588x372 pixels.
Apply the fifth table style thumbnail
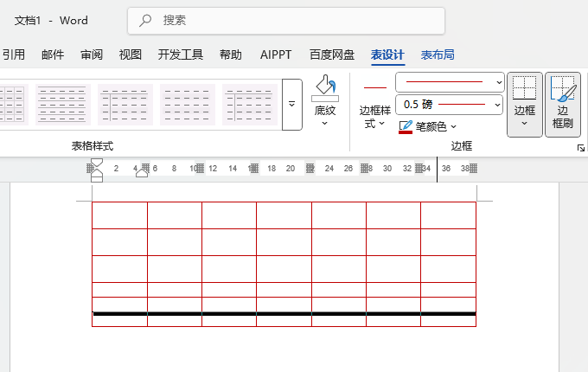tap(250, 105)
